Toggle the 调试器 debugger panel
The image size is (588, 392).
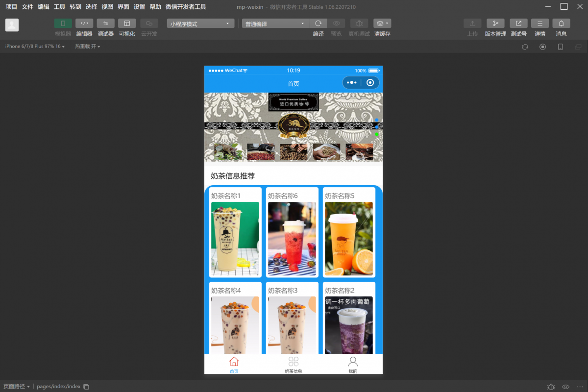(105, 24)
